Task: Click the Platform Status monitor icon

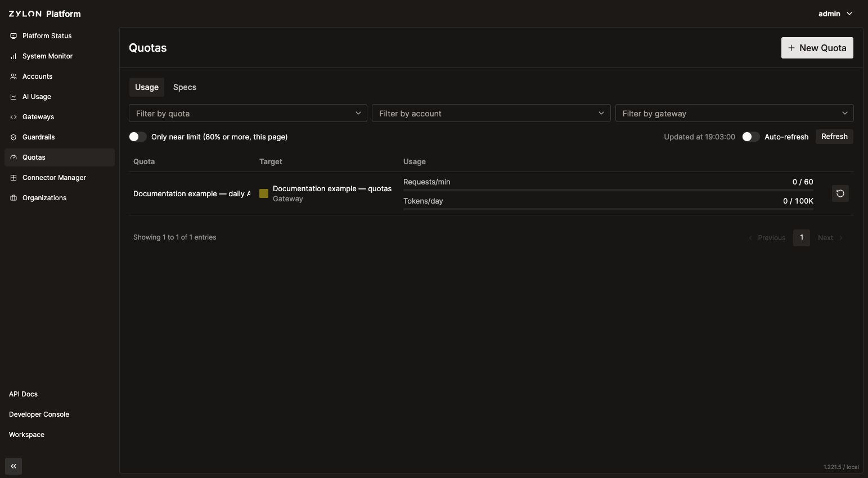Action: pyautogui.click(x=14, y=36)
